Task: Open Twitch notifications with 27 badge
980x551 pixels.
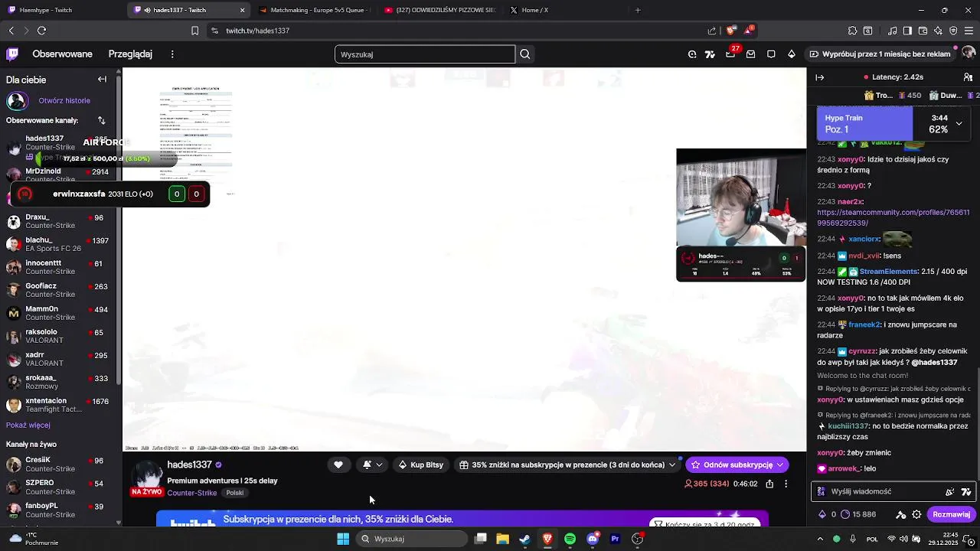Action: [731, 54]
